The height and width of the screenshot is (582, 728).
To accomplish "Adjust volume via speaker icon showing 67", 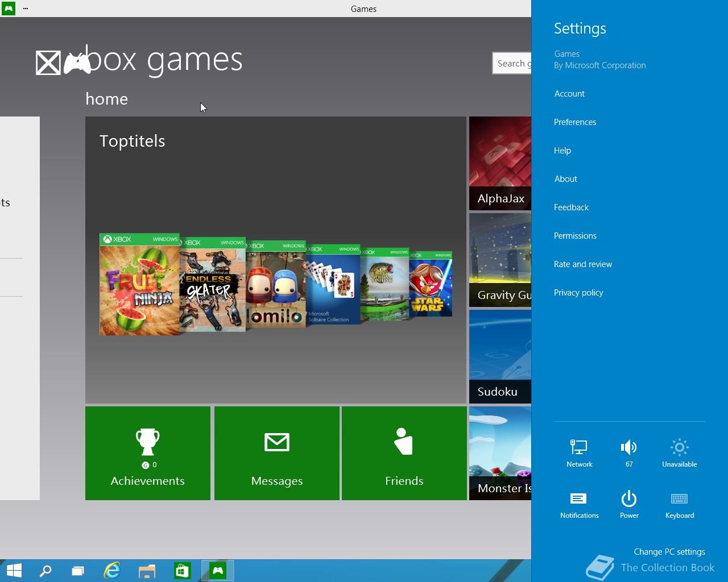I will click(x=629, y=453).
